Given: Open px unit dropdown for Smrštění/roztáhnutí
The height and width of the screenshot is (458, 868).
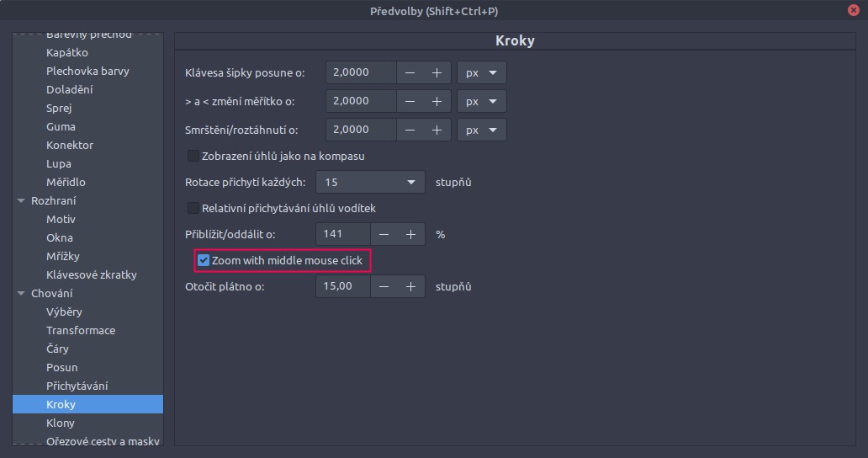Looking at the screenshot, I should tap(481, 130).
